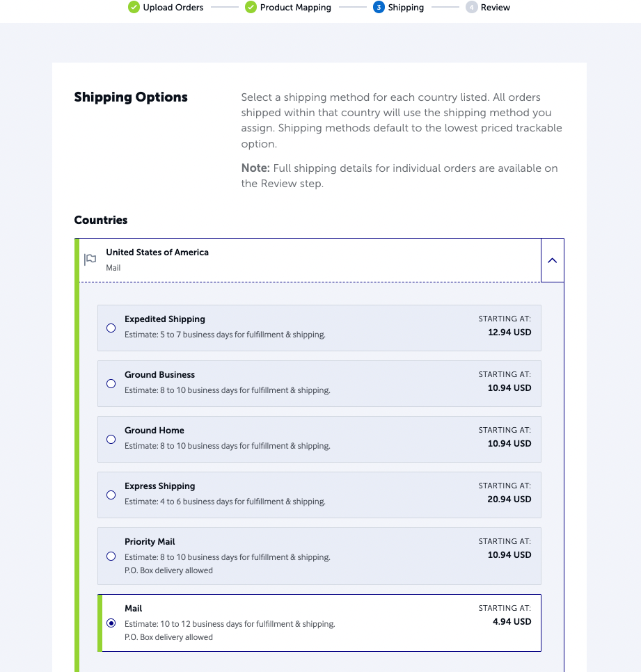
Task: Deselect the currently chosen Mail option
Action: tap(111, 623)
